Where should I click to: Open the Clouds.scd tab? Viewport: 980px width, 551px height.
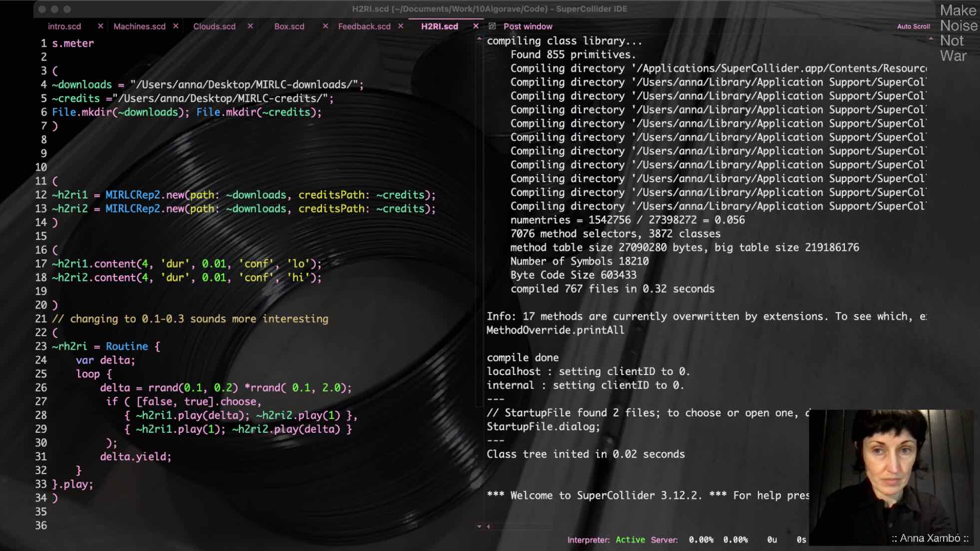[x=214, y=26]
